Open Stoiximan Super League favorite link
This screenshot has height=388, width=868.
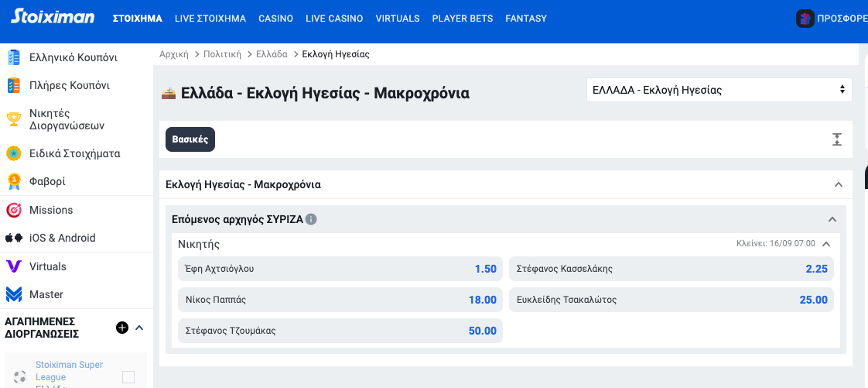(x=69, y=371)
